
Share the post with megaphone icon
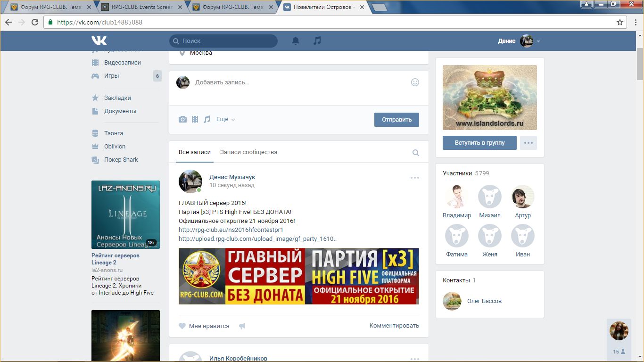(x=242, y=326)
